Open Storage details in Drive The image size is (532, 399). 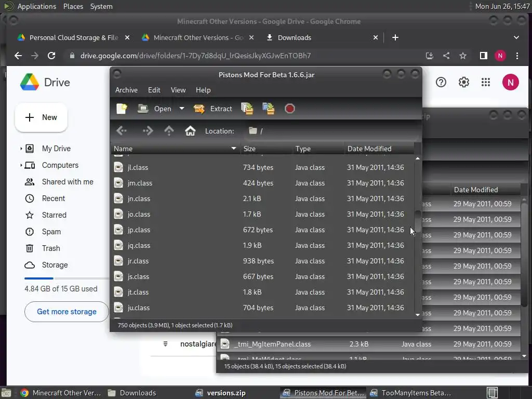click(x=55, y=265)
